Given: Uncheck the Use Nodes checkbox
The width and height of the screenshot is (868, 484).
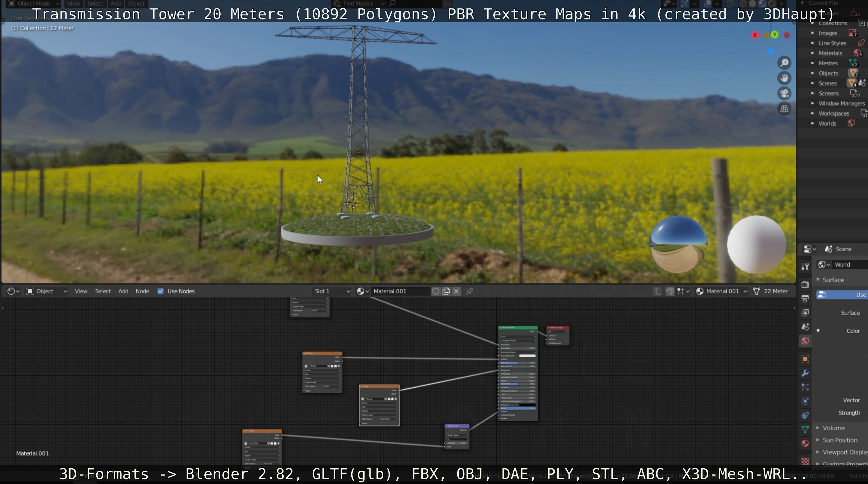Looking at the screenshot, I should 160,291.
